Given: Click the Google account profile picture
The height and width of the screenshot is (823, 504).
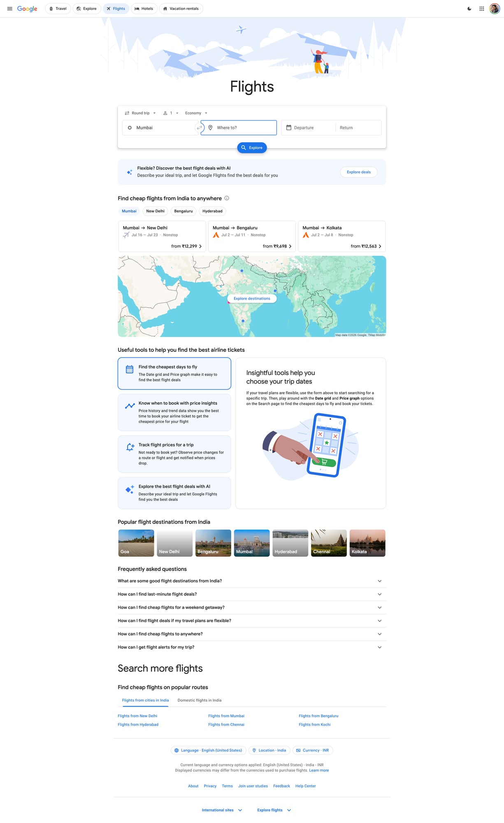Looking at the screenshot, I should point(494,9).
